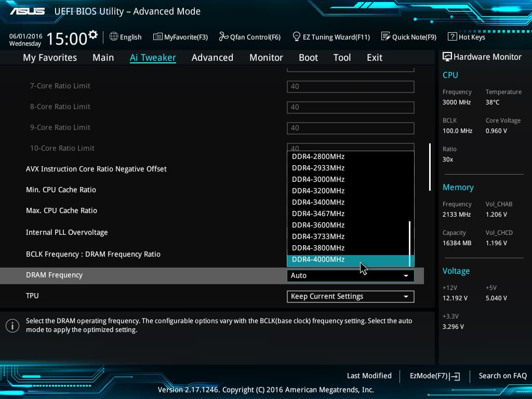Click the 9-Core Ratio Limit field
This screenshot has width=532, height=399.
(351, 128)
